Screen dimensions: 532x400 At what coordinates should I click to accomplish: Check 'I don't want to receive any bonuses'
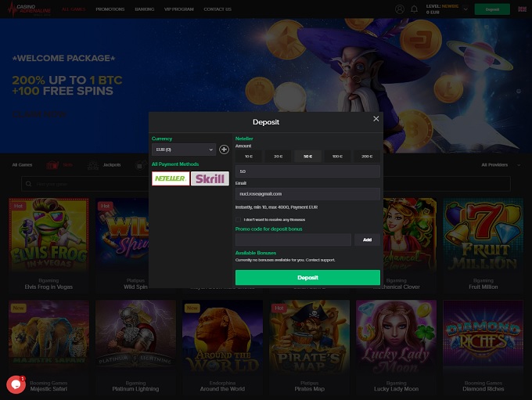pyautogui.click(x=239, y=220)
